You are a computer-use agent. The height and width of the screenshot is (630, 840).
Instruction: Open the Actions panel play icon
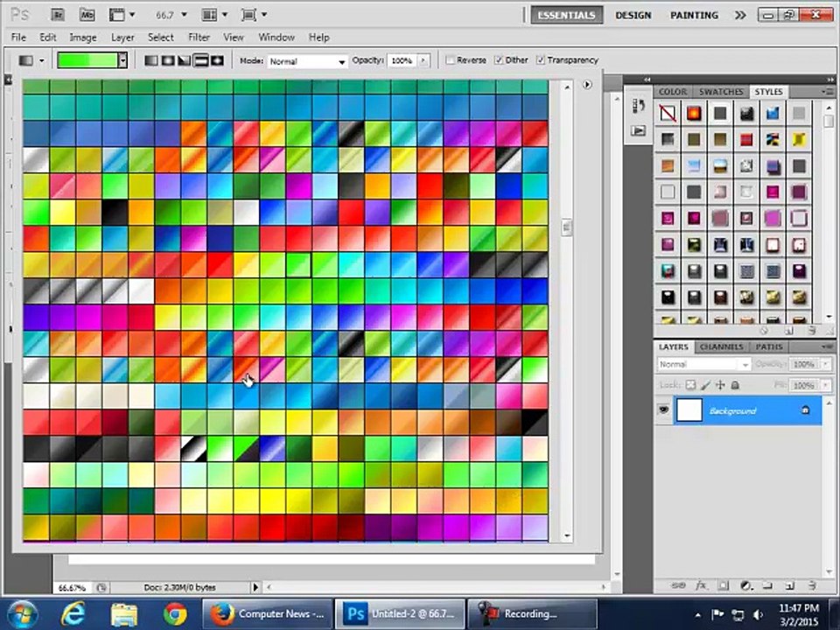coord(638,130)
